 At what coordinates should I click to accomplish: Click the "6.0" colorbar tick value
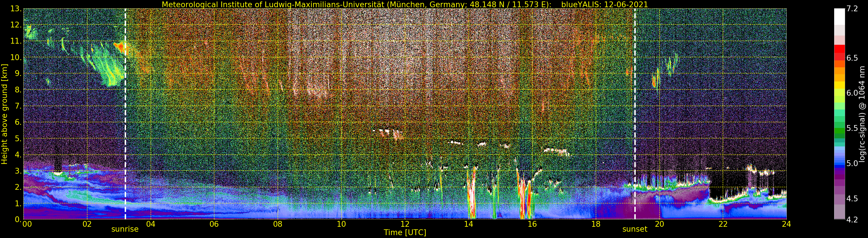click(852, 93)
